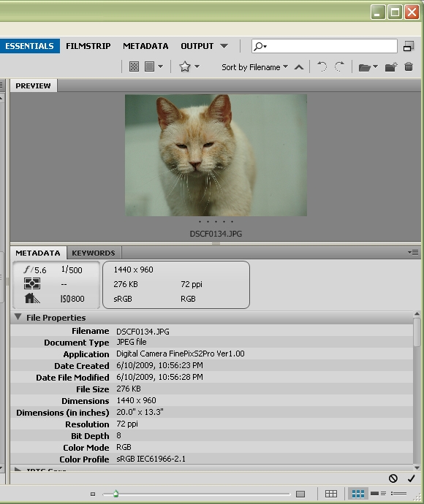Open Sort by Filename menu
This screenshot has height=504, width=424.
254,67
